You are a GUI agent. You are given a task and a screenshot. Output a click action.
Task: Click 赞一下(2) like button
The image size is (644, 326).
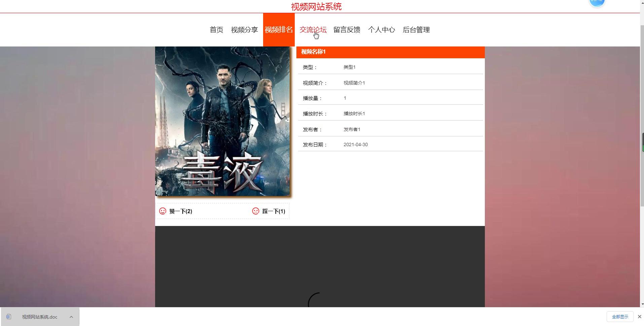pos(181,211)
